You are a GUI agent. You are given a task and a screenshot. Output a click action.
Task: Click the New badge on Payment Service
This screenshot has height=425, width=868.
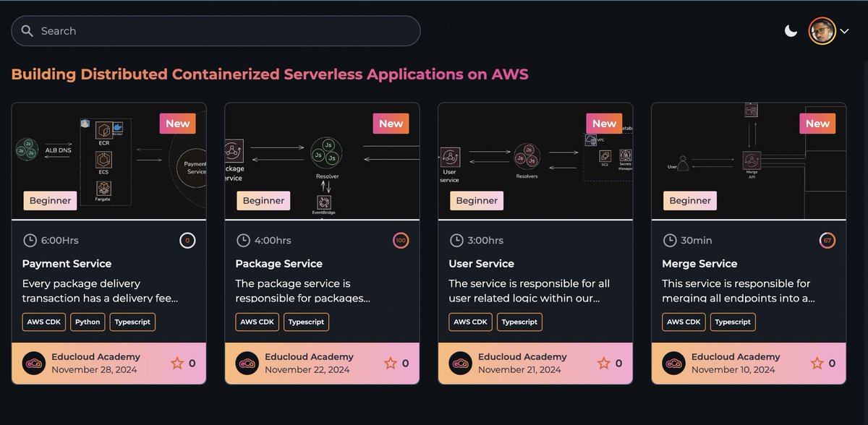tap(177, 124)
